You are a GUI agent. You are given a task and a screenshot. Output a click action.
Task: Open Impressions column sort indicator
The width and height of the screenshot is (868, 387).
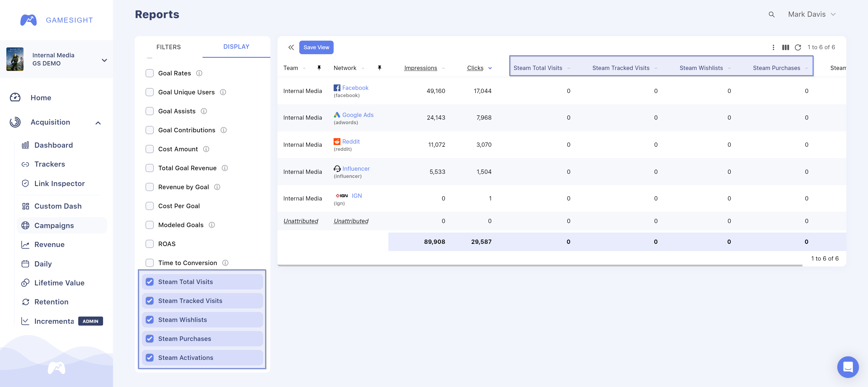click(x=443, y=68)
